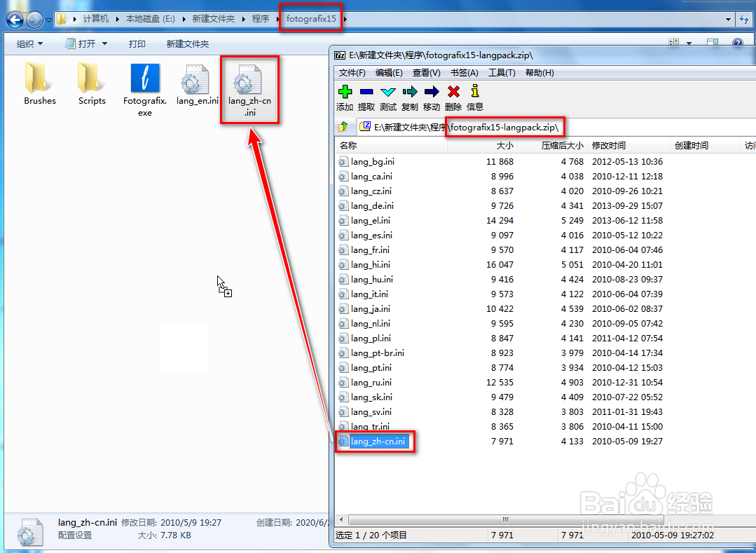Select lang_en.ini file in Explorer
This screenshot has width=756, height=553.
click(197, 85)
